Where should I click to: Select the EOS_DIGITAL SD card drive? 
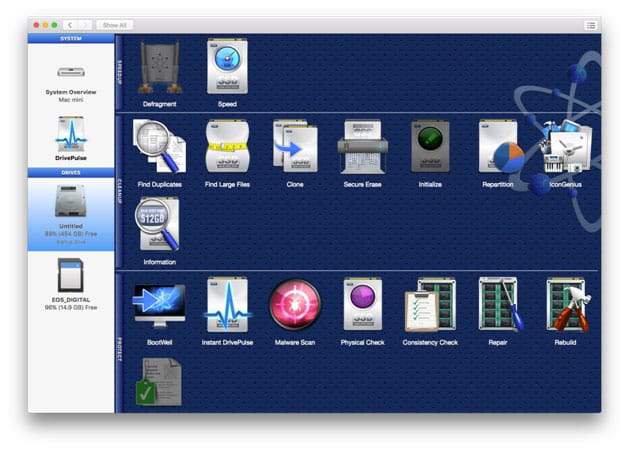[x=71, y=284]
